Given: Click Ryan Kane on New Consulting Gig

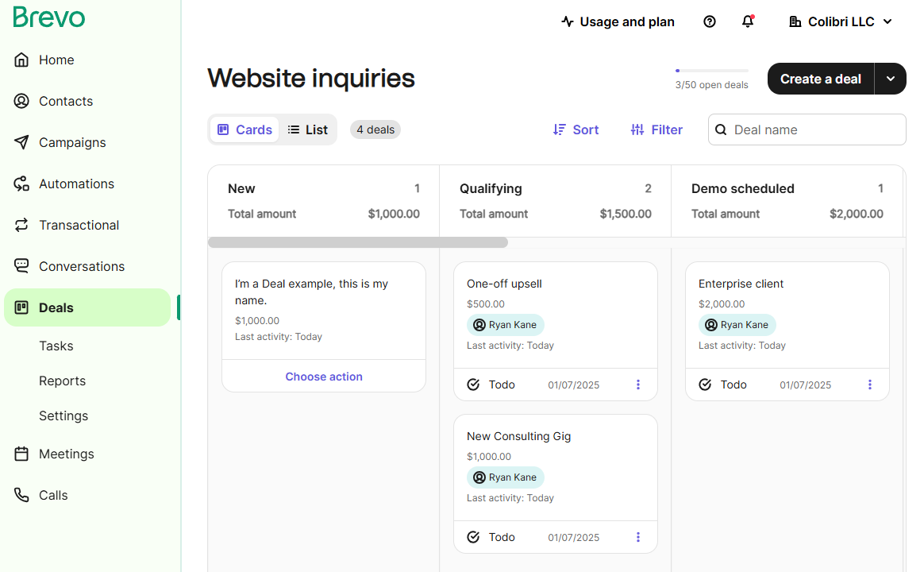Looking at the screenshot, I should pos(505,477).
